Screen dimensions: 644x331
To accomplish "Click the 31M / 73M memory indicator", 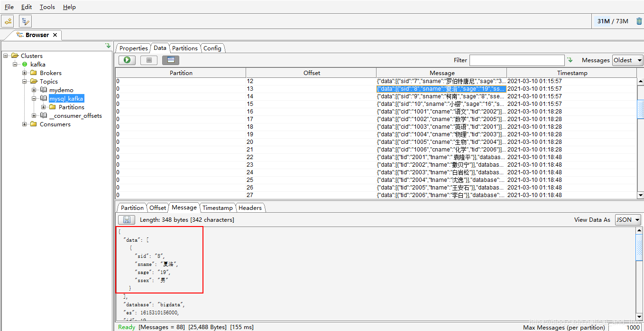I will click(x=613, y=21).
